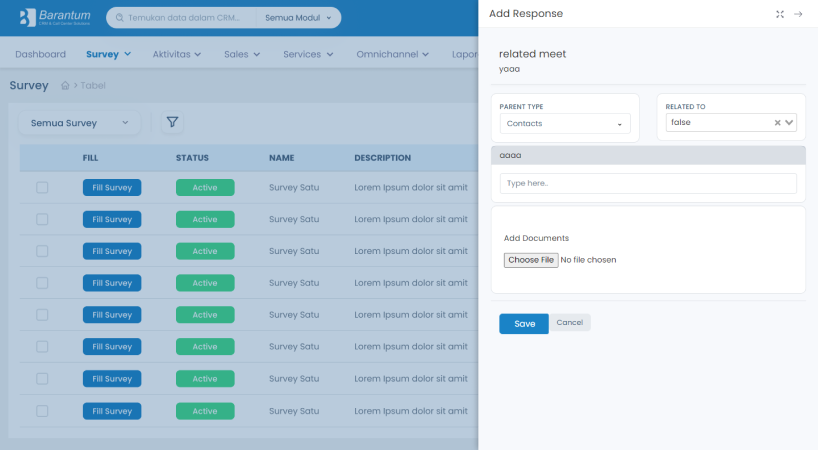The height and width of the screenshot is (450, 818).
Task: Expand the Survey menu
Action: coord(109,54)
